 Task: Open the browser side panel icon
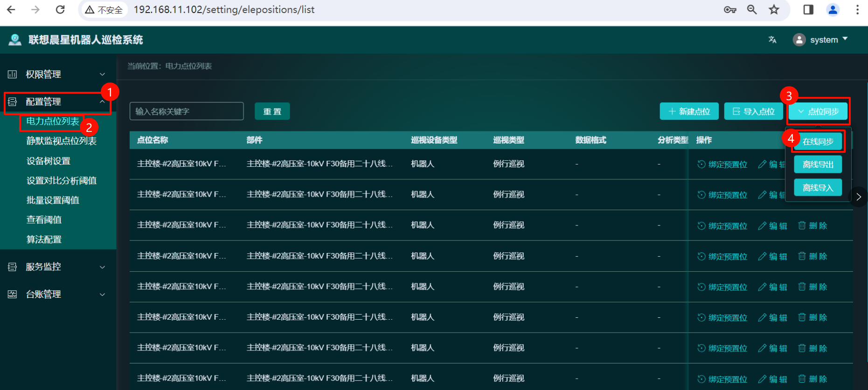coord(808,10)
